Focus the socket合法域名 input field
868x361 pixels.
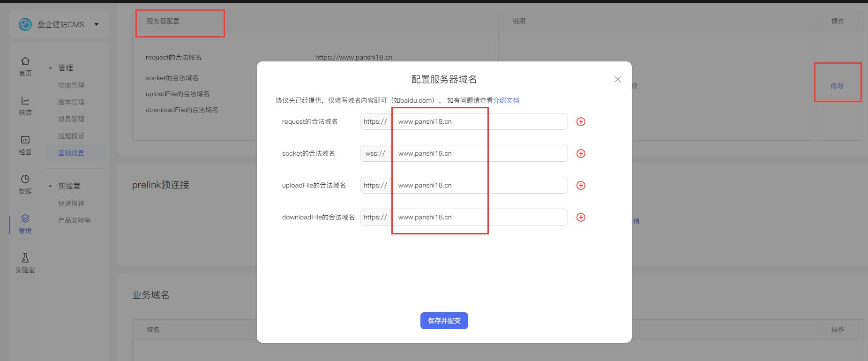(x=479, y=153)
